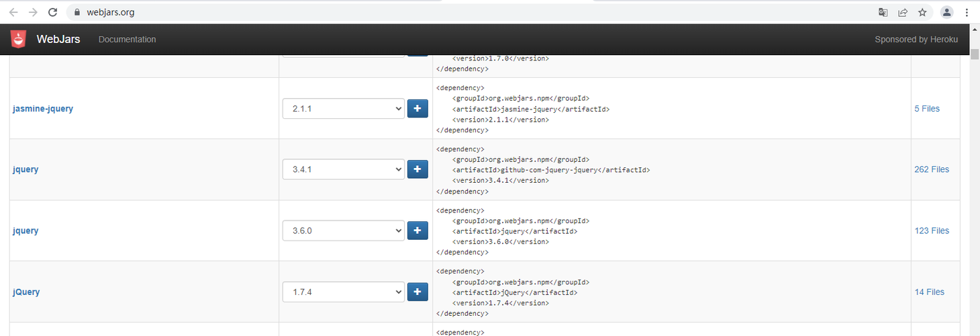Open the jasmine-jquery library link
This screenshot has width=980, height=336.
click(x=43, y=109)
